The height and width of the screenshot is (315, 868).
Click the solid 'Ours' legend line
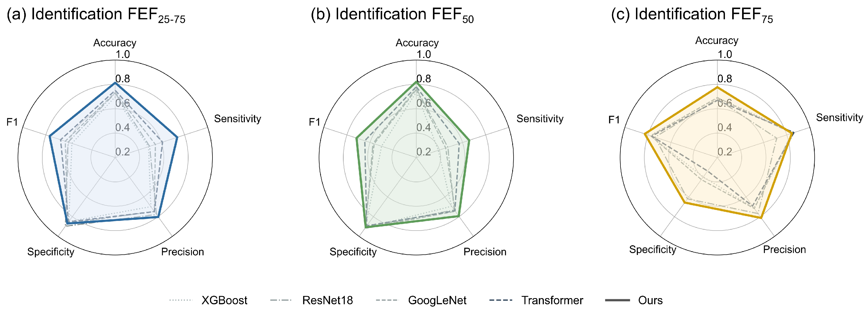click(617, 300)
